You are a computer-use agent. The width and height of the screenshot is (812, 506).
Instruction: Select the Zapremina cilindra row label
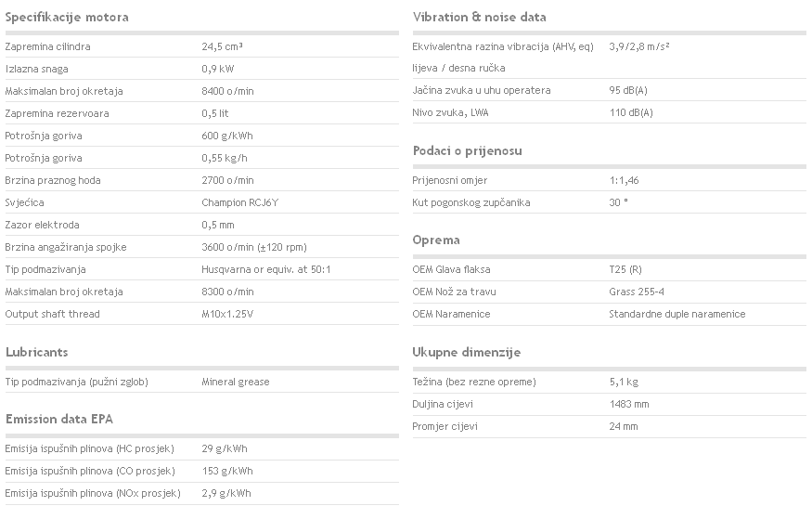[47, 46]
